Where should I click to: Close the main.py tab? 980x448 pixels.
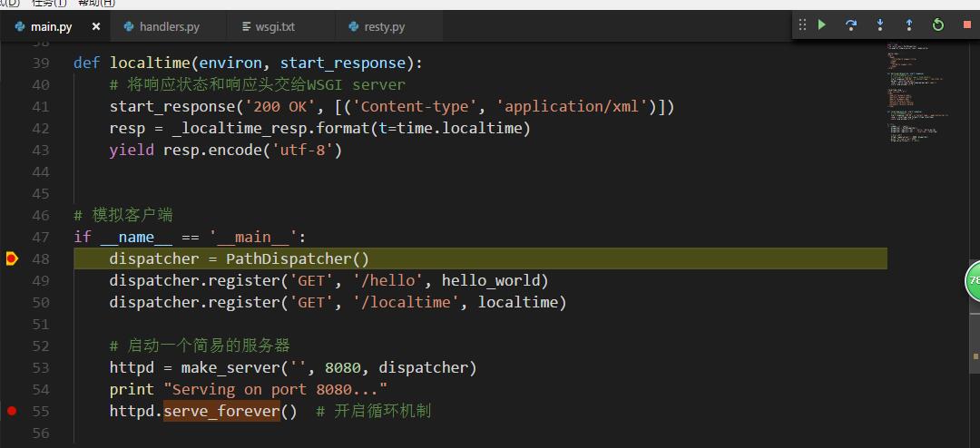tap(95, 26)
